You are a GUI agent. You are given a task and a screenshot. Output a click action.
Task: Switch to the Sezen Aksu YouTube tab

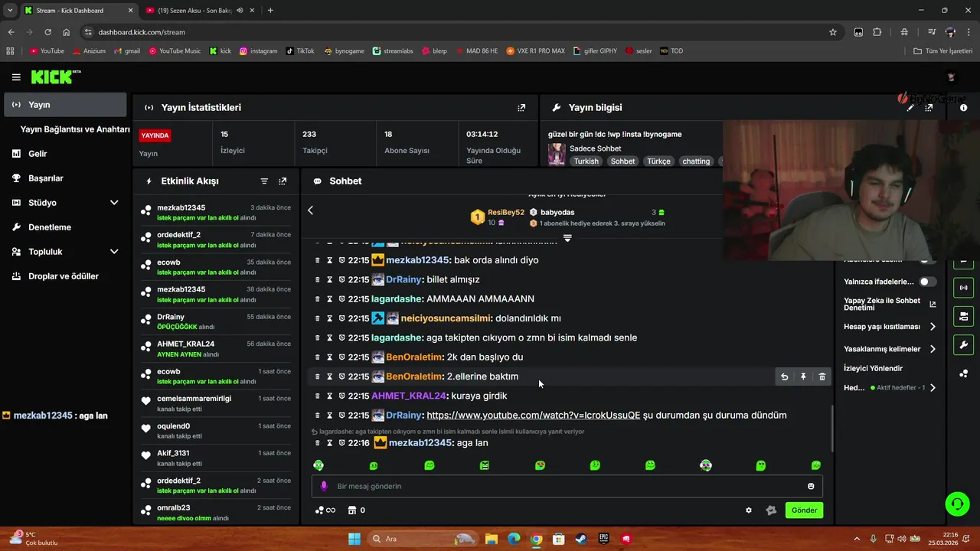[x=194, y=11]
